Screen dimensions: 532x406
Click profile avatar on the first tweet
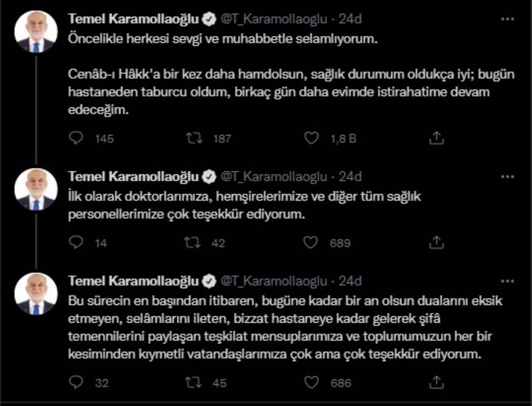click(36, 32)
